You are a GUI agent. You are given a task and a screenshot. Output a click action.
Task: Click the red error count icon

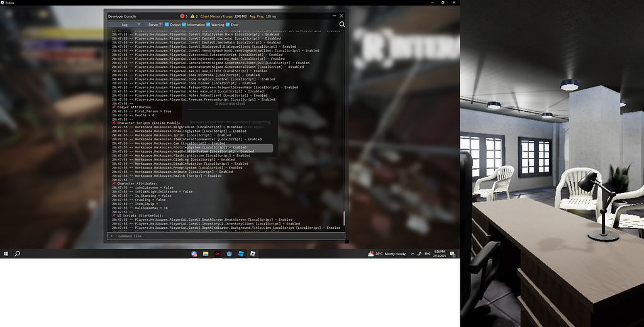point(182,16)
